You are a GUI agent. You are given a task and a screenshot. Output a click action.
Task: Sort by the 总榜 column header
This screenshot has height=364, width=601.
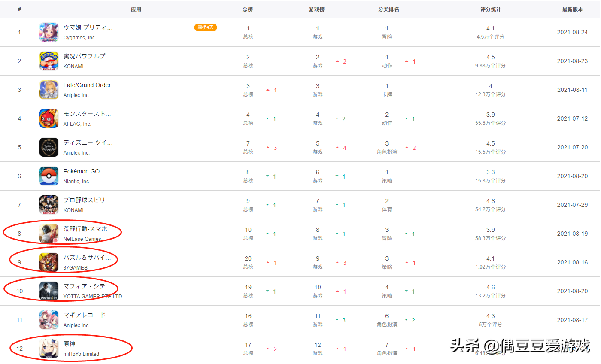point(248,9)
